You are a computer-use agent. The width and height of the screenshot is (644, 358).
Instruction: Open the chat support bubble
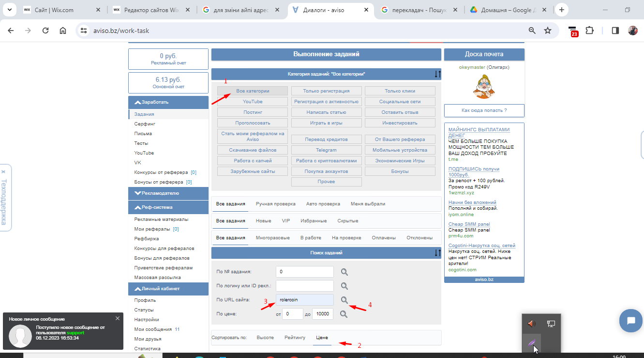point(630,321)
